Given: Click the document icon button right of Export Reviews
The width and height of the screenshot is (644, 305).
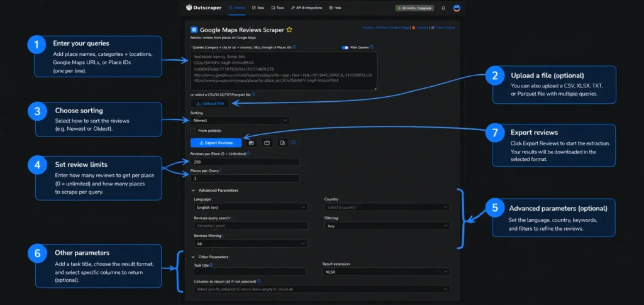Looking at the screenshot, I should [282, 143].
